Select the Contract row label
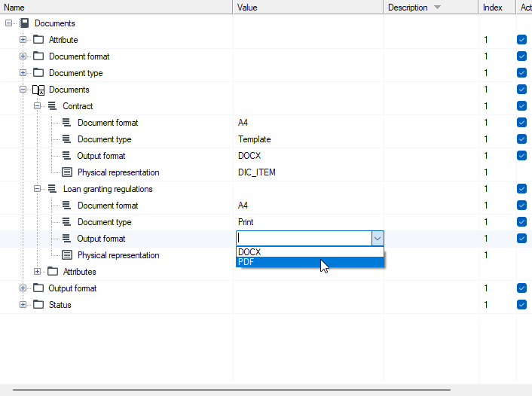Viewport: 532px width, 396px height. pos(78,106)
